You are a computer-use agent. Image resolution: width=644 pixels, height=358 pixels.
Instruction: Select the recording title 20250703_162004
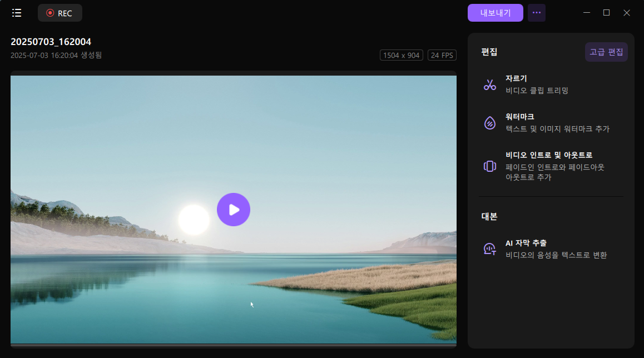[51, 42]
